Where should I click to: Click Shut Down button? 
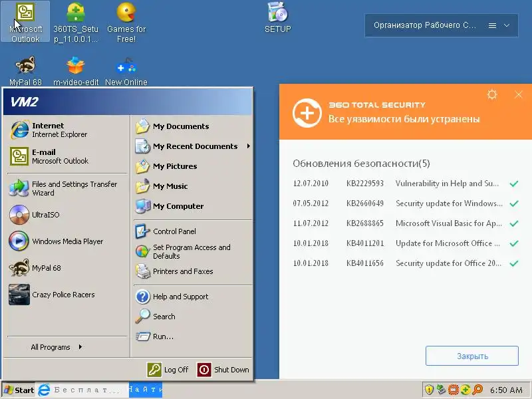click(x=223, y=370)
